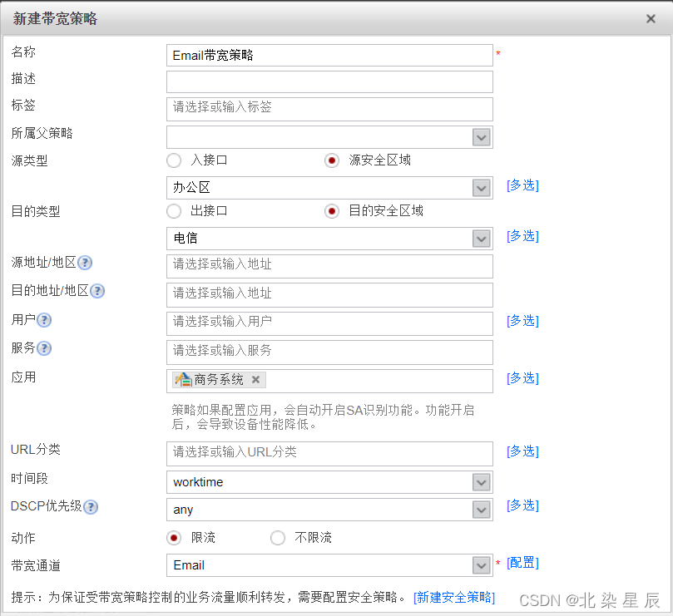Select the 源安全区域 radio button
Image resolution: width=673 pixels, height=616 pixels.
point(332,160)
